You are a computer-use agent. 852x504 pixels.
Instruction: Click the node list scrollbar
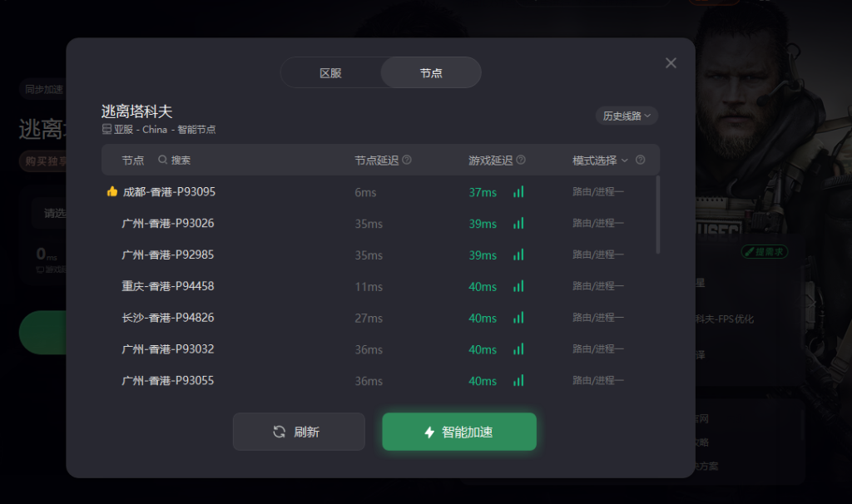pyautogui.click(x=658, y=215)
